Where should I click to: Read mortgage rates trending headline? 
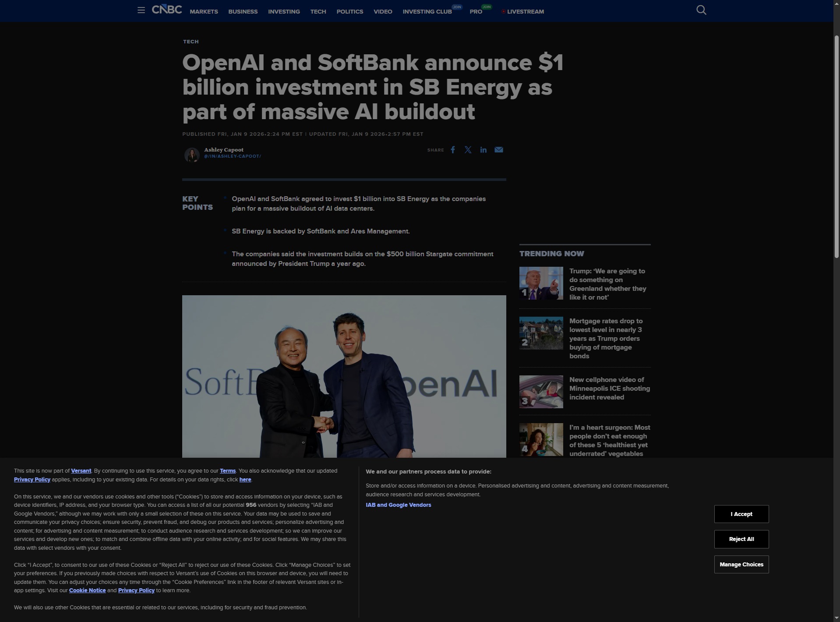[x=606, y=339]
